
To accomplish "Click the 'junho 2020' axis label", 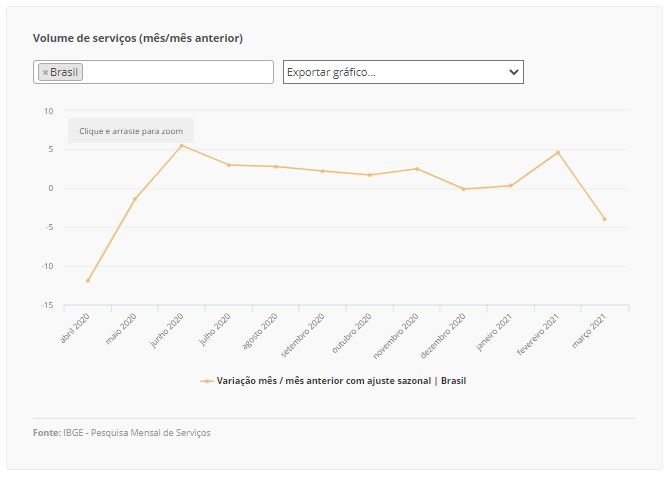I will 167,331.
